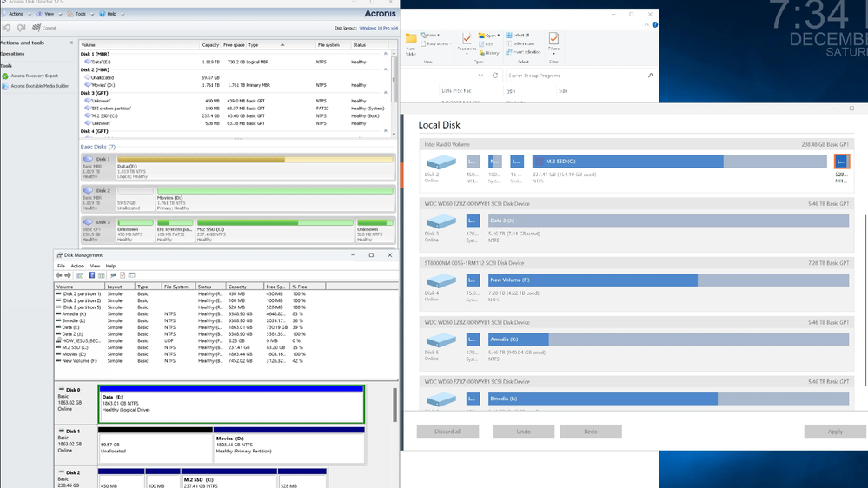The image size is (868, 488).
Task: Select the Disk 3 icon in Acronis map
Action: tap(88, 222)
